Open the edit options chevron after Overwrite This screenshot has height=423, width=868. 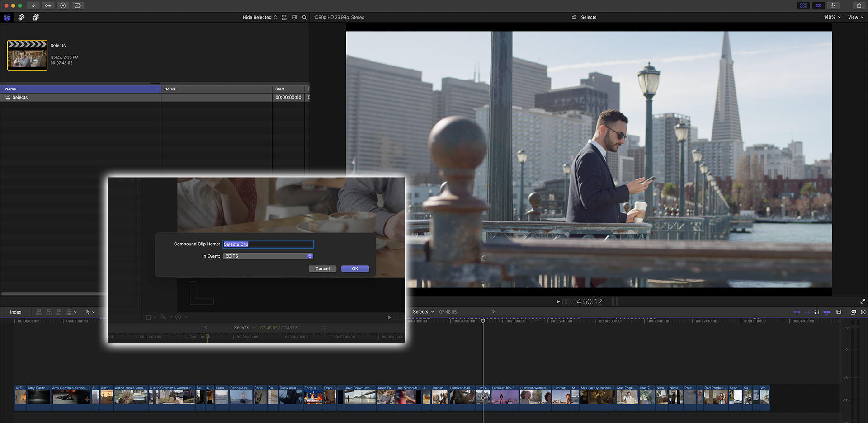[75, 312]
